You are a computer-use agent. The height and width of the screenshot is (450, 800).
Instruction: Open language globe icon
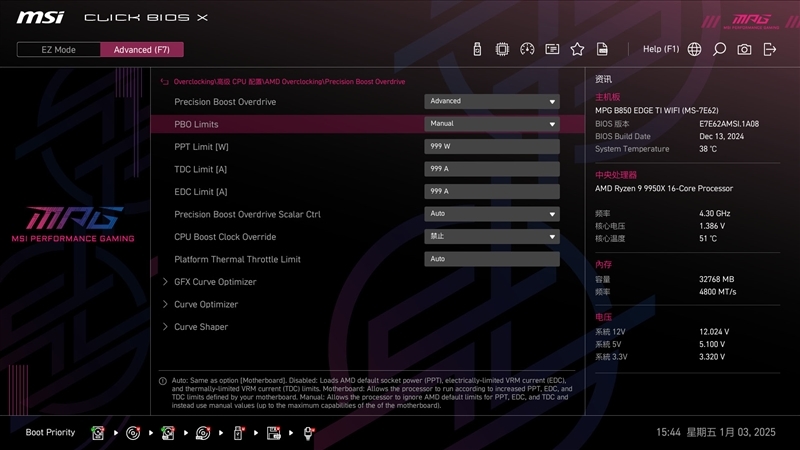[x=694, y=49]
